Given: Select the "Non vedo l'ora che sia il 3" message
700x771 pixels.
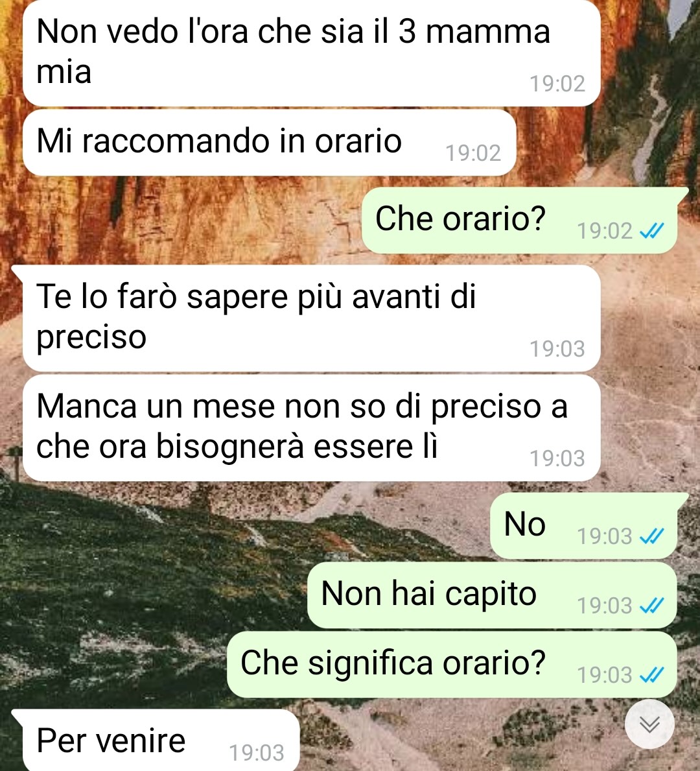Looking at the screenshot, I should pyautogui.click(x=312, y=52).
